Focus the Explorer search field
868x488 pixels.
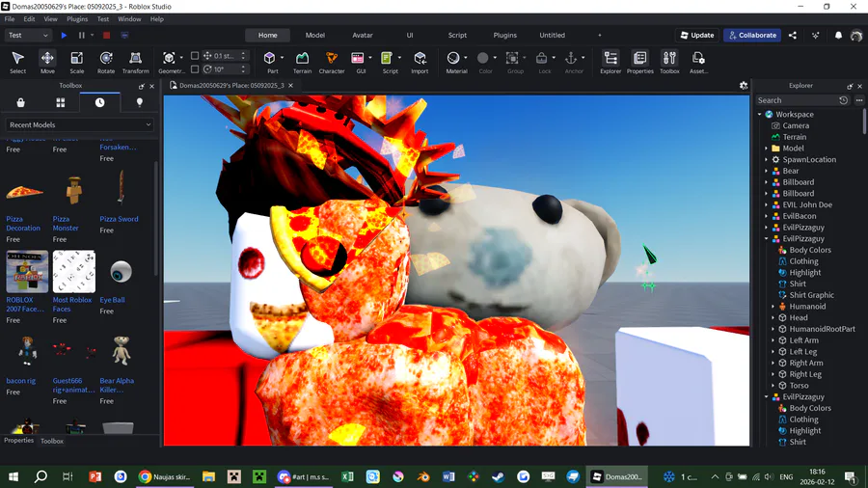(798, 100)
